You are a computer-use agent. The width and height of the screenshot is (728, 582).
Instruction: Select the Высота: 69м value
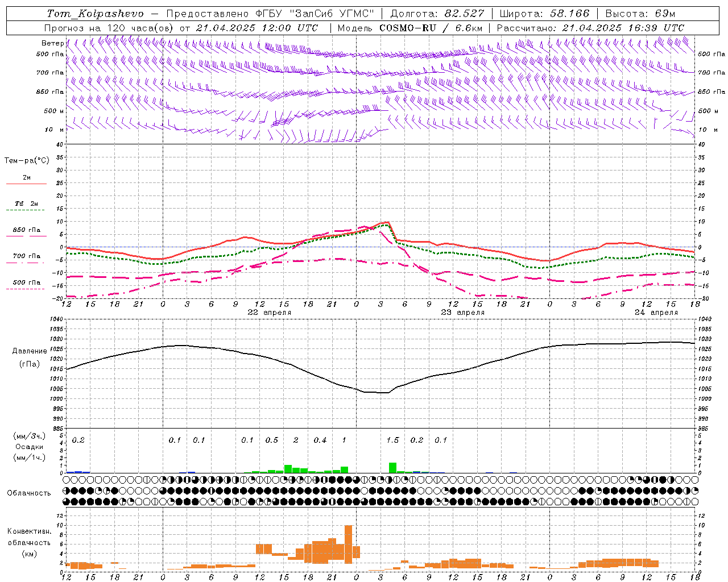(640, 13)
